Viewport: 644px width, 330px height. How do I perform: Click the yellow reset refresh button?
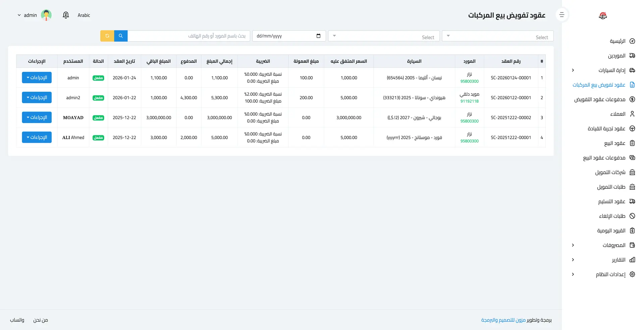pyautogui.click(x=107, y=36)
